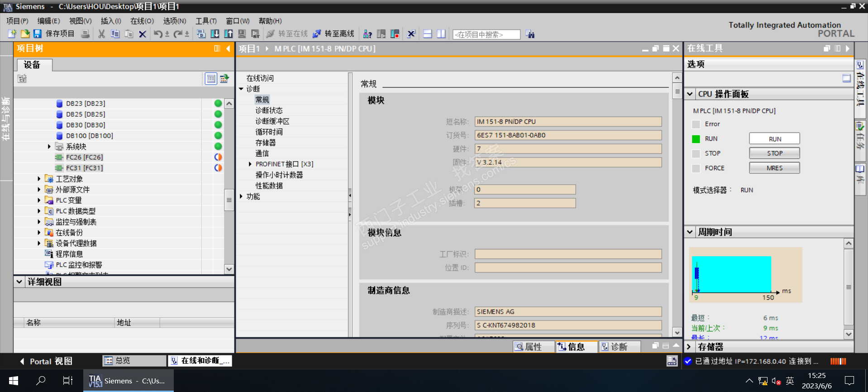The height and width of the screenshot is (392, 868).
Task: Expand the 存储器 section in online tools
Action: point(689,347)
